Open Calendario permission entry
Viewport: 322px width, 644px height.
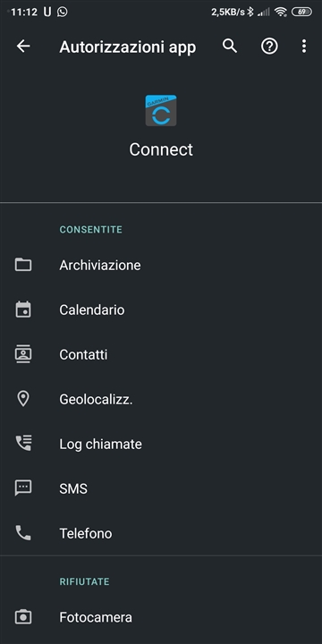click(161, 309)
